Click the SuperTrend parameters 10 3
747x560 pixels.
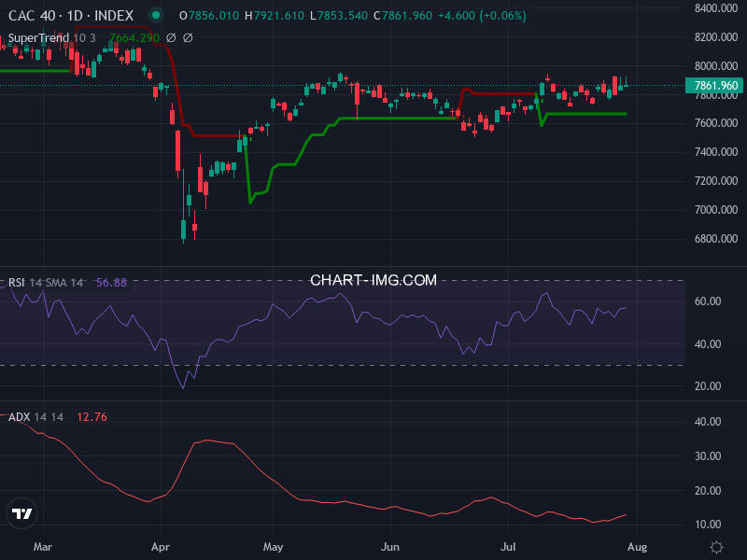[x=84, y=37]
